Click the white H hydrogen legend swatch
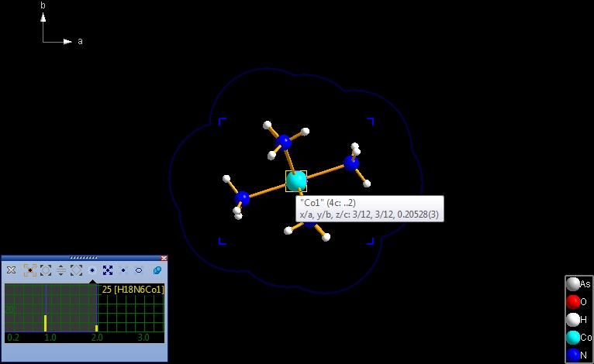The image size is (594, 364). click(x=573, y=320)
